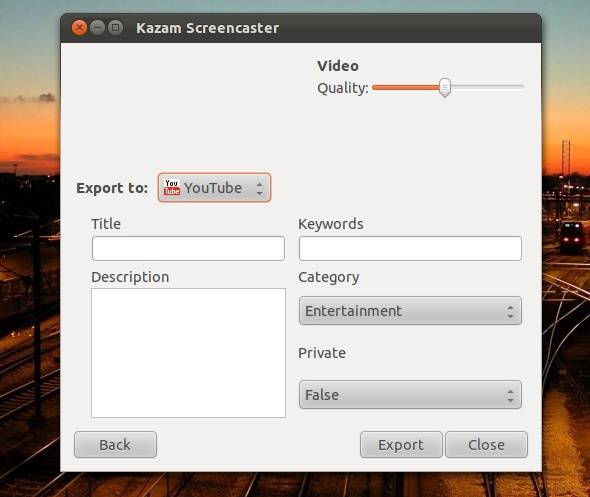Click the Export button

(x=401, y=445)
